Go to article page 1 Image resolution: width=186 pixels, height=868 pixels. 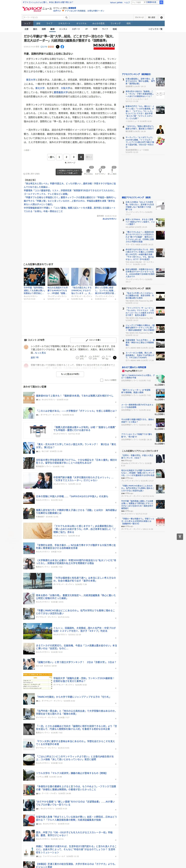click(x=59, y=157)
